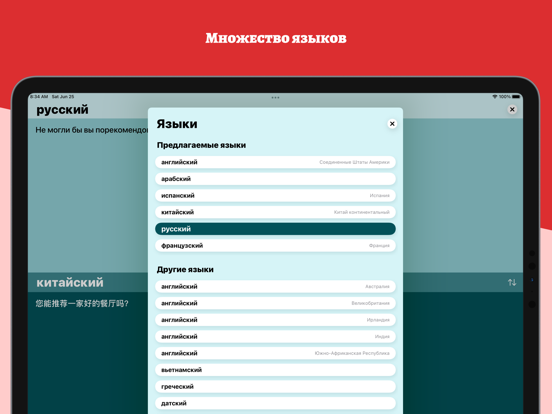Check the battery indicator icon
This screenshot has width=552, height=414.
(516, 96)
